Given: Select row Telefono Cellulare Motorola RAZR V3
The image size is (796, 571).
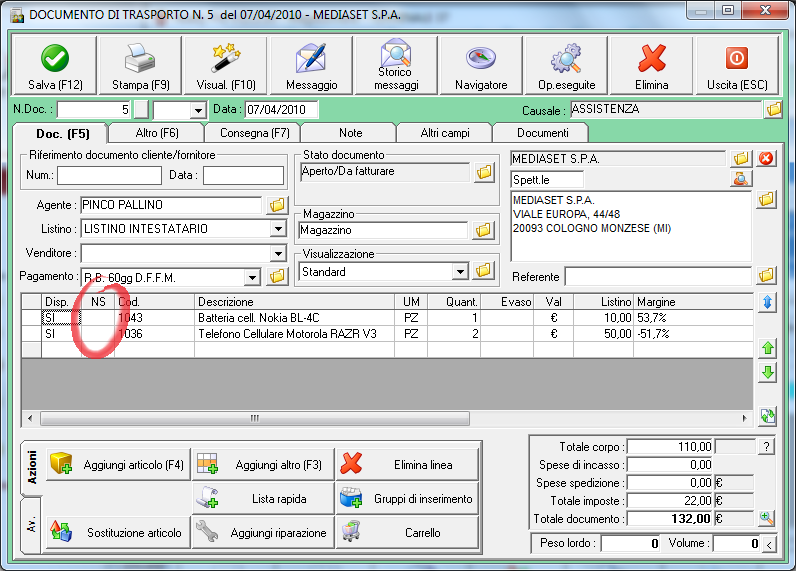Looking at the screenshot, I should coord(387,333).
